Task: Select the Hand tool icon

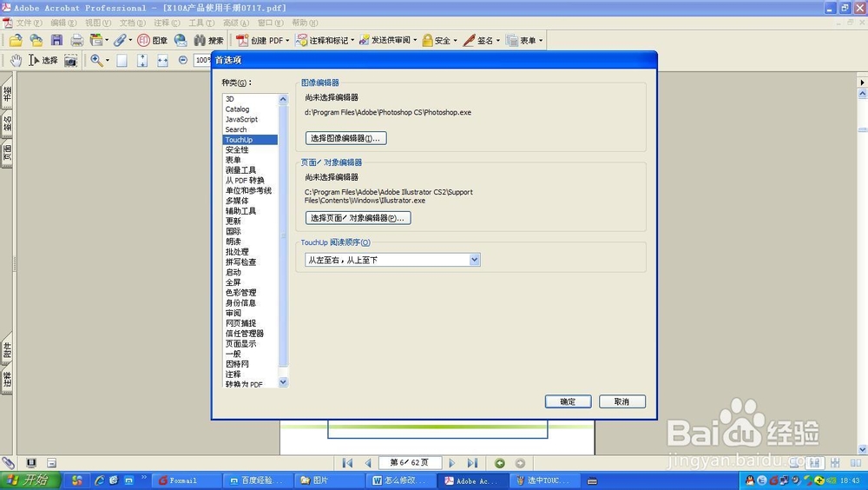Action: click(16, 61)
